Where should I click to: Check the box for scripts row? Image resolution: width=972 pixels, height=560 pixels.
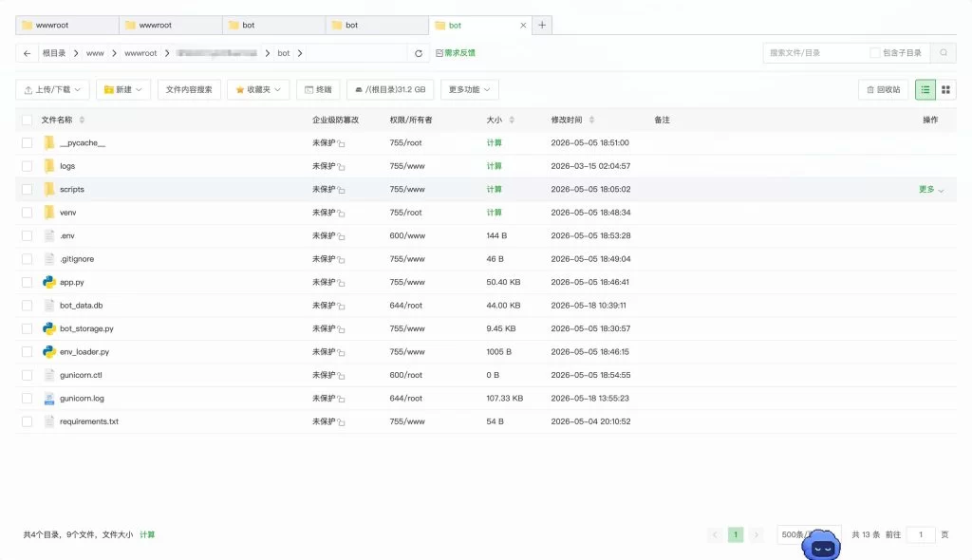(x=27, y=189)
